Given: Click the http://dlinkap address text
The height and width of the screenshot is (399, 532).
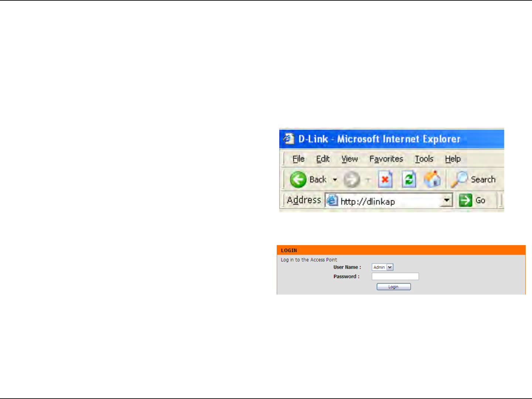Looking at the screenshot, I should [368, 202].
